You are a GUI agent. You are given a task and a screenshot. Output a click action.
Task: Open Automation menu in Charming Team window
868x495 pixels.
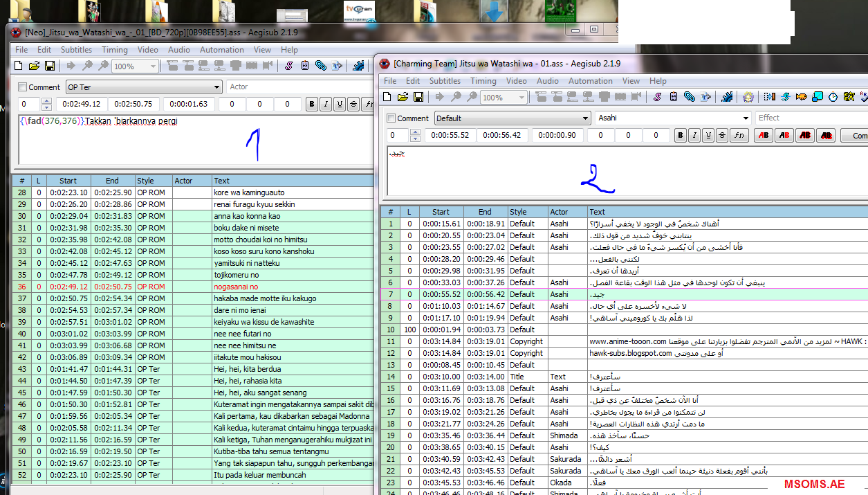tap(590, 81)
